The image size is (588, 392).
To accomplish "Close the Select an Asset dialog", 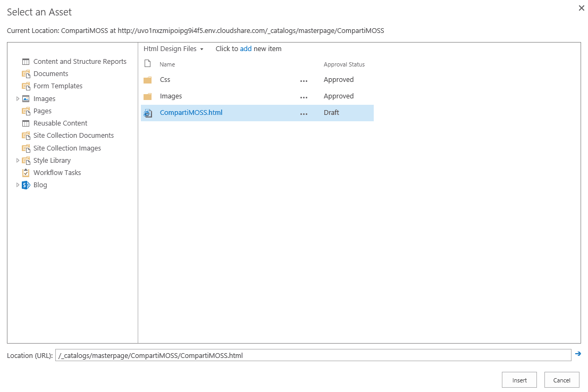I will click(x=581, y=8).
